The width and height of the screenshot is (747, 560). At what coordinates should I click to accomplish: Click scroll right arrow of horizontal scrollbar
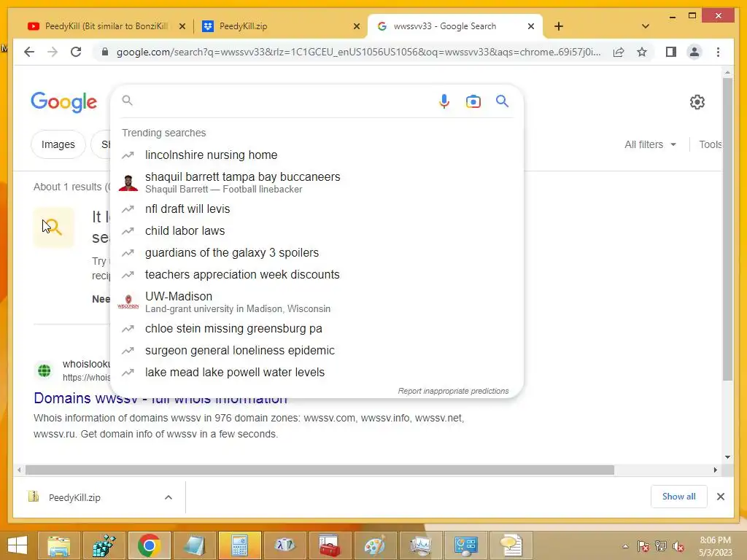[x=715, y=470]
